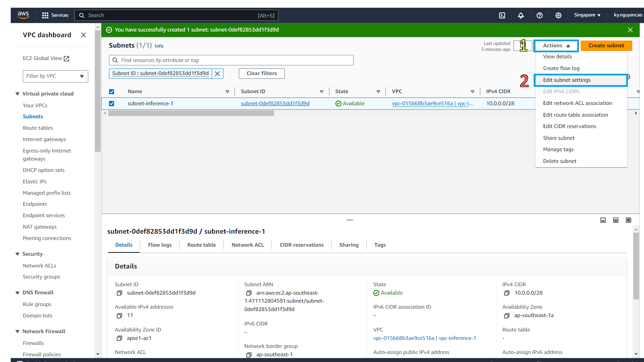The height and width of the screenshot is (362, 644).
Task: Click the copy icon next to Availability Zone ID
Action: tap(119, 338)
